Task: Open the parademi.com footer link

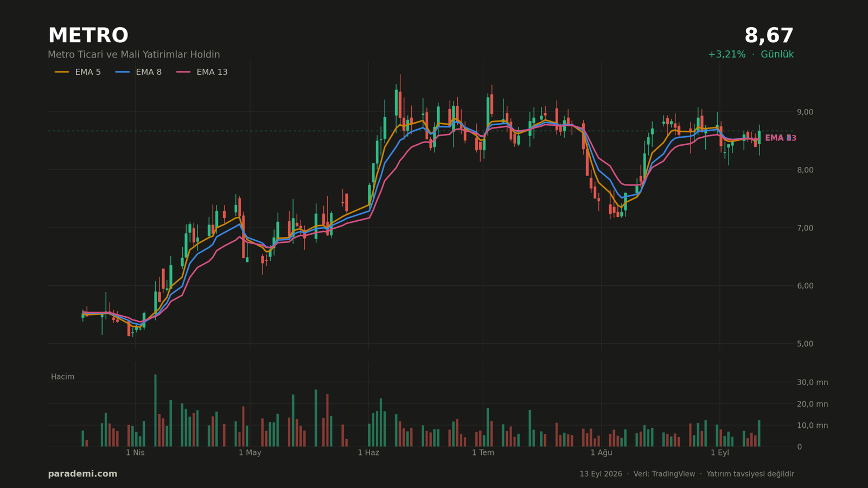Action: coord(82,474)
